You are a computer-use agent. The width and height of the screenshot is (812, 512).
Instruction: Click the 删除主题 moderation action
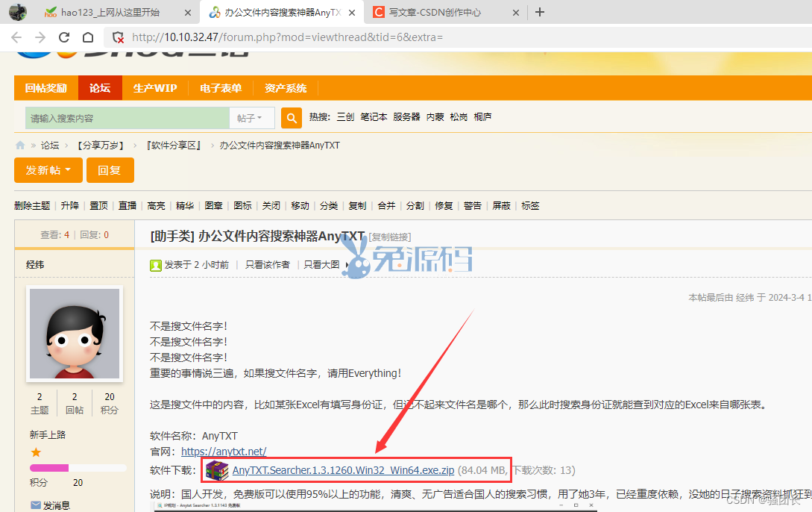click(32, 206)
